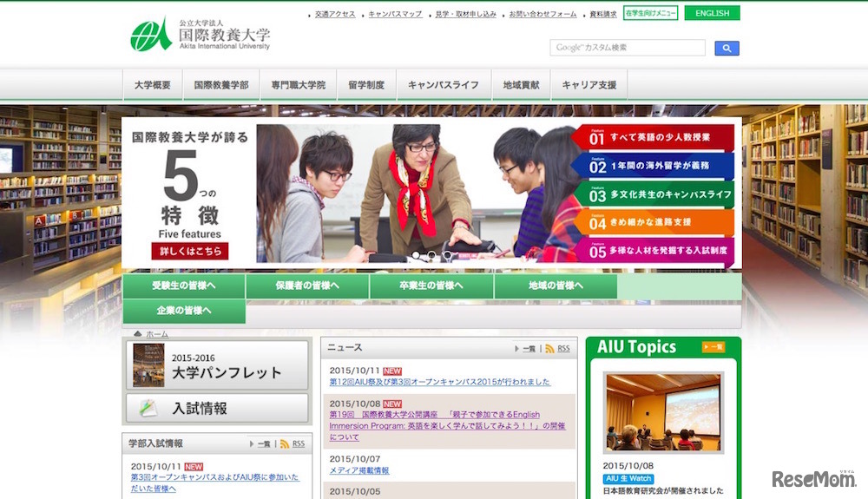The image size is (868, 499).
Task: Focus the Google custom search field
Action: click(628, 48)
